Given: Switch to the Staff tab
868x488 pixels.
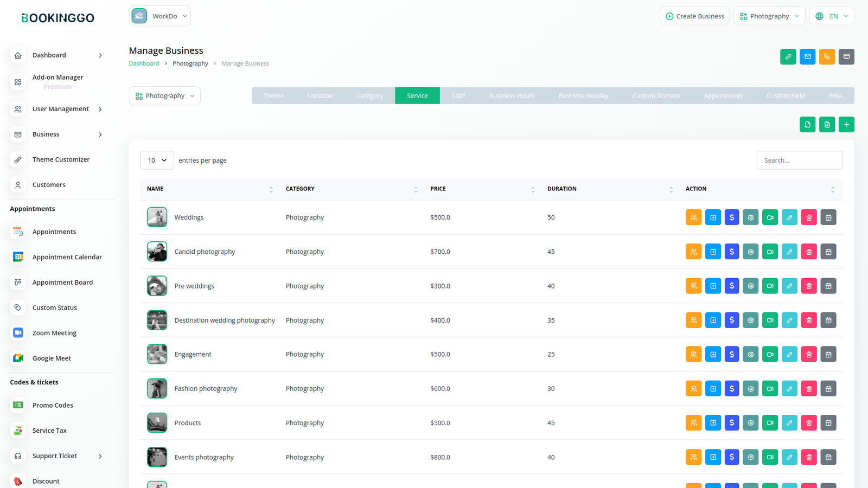Looking at the screenshot, I should (x=458, y=96).
